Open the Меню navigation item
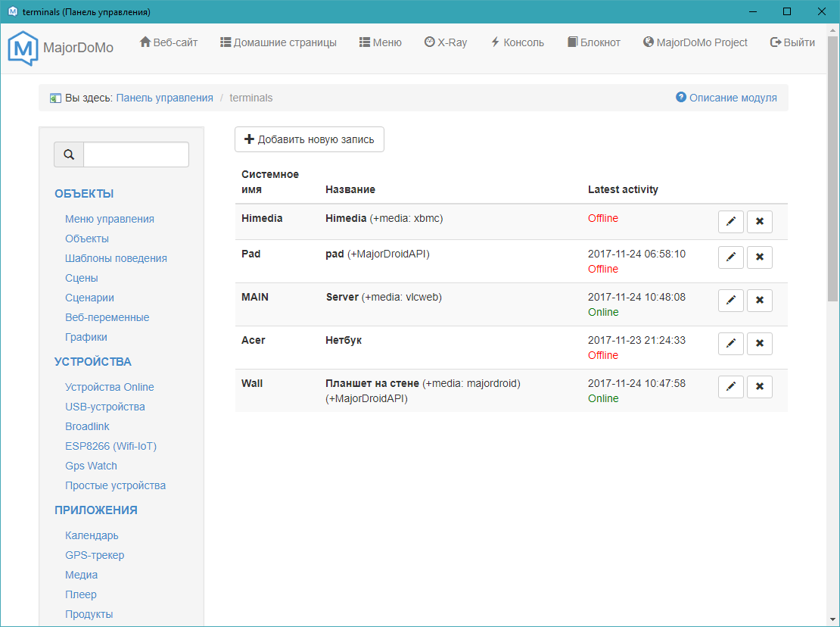Image resolution: width=840 pixels, height=627 pixels. [x=380, y=42]
